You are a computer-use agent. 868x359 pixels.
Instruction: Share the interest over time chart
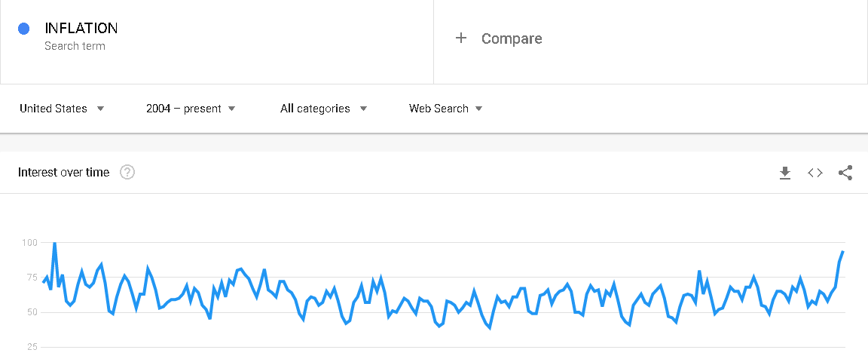pyautogui.click(x=845, y=173)
